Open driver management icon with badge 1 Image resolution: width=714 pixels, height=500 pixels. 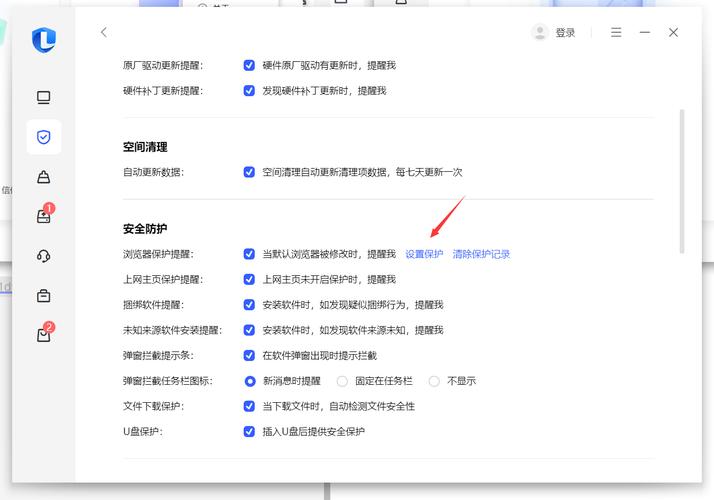click(x=45, y=215)
